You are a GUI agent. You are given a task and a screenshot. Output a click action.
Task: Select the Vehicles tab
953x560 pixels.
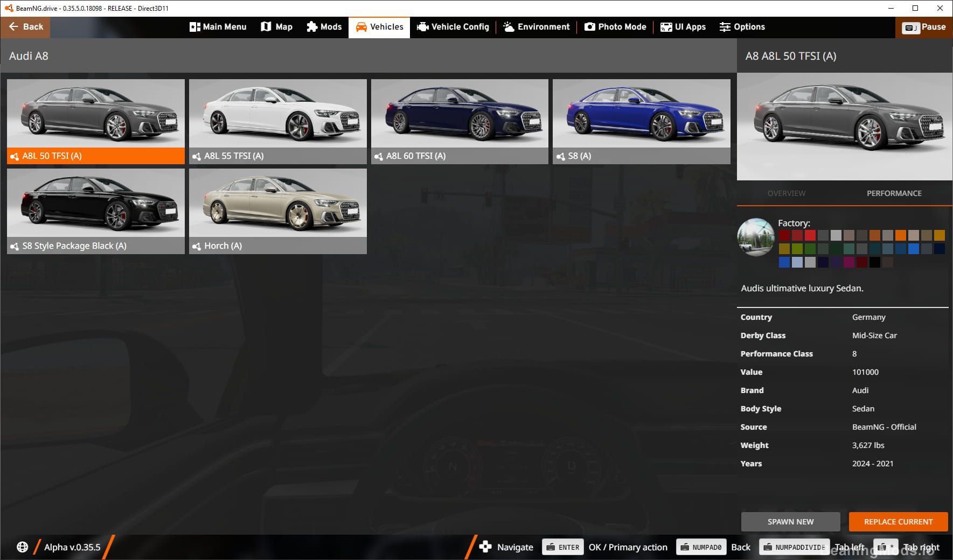[379, 27]
